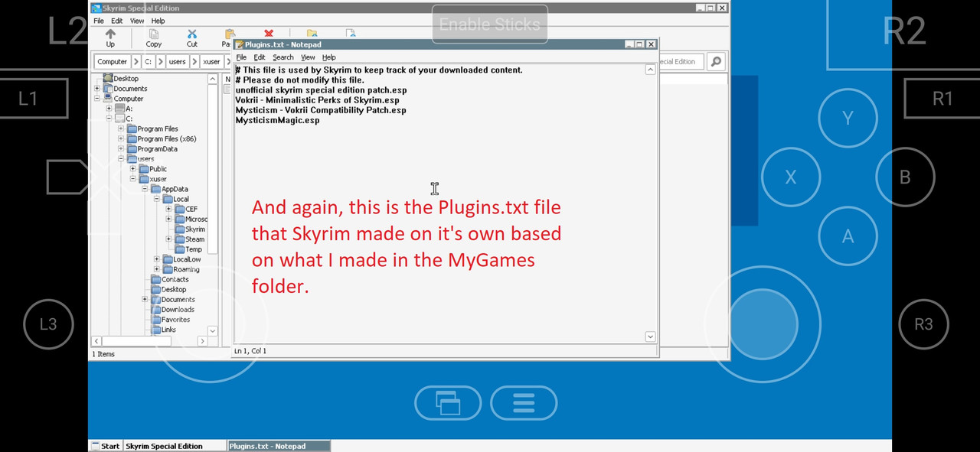
Task: Tap the B gamepad overlay button
Action: (905, 177)
